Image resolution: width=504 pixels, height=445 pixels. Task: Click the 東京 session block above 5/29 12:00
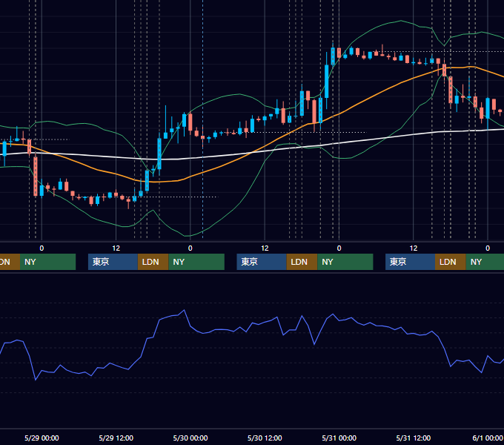point(113,262)
